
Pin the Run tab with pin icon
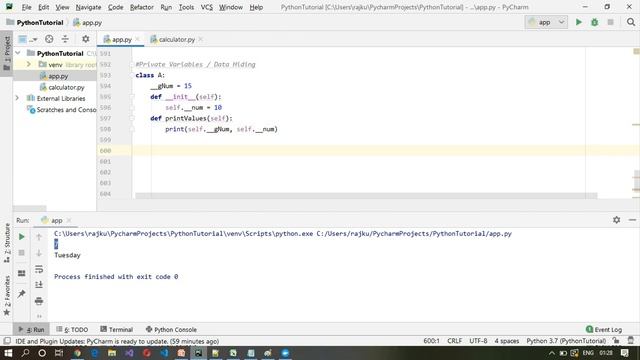click(x=22, y=293)
